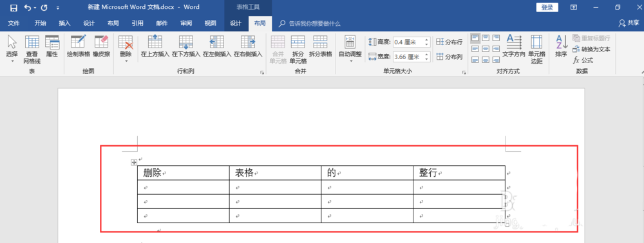Switch to the 审阅 tab
Viewport: 644px width, 243px height.
186,23
